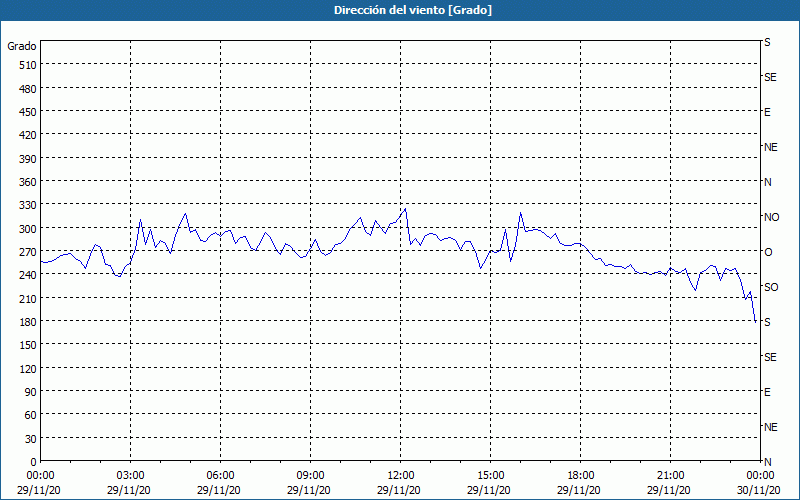
Task: Click the 450 degree axis label
Action: [29, 112]
